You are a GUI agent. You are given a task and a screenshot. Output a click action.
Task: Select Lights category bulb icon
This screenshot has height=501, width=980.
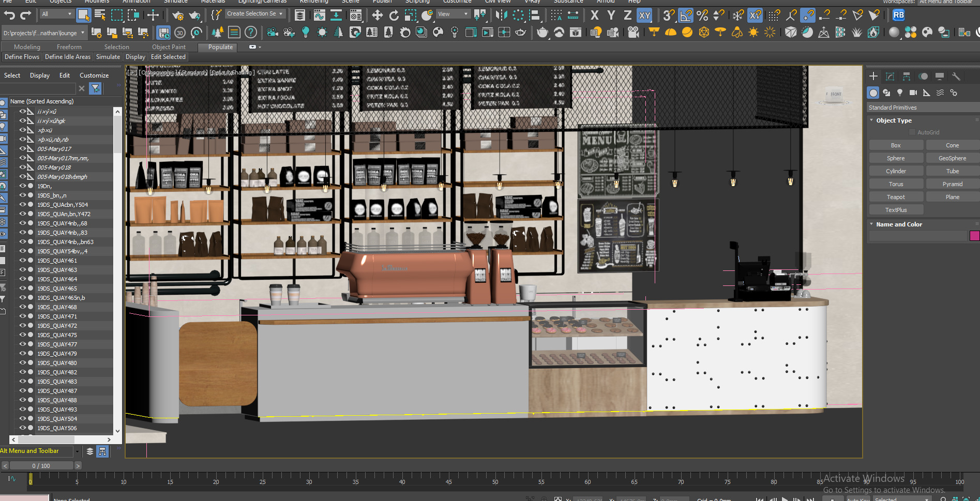click(900, 93)
